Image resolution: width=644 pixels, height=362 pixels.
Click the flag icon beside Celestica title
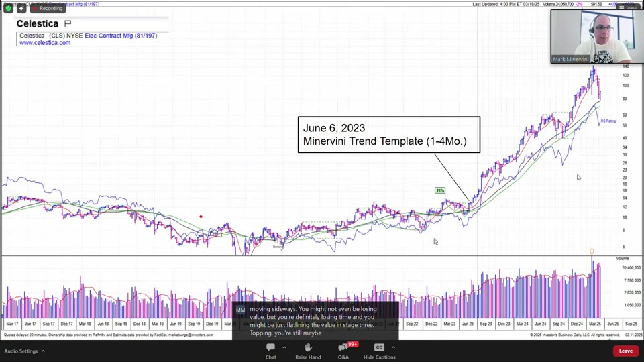click(x=68, y=23)
